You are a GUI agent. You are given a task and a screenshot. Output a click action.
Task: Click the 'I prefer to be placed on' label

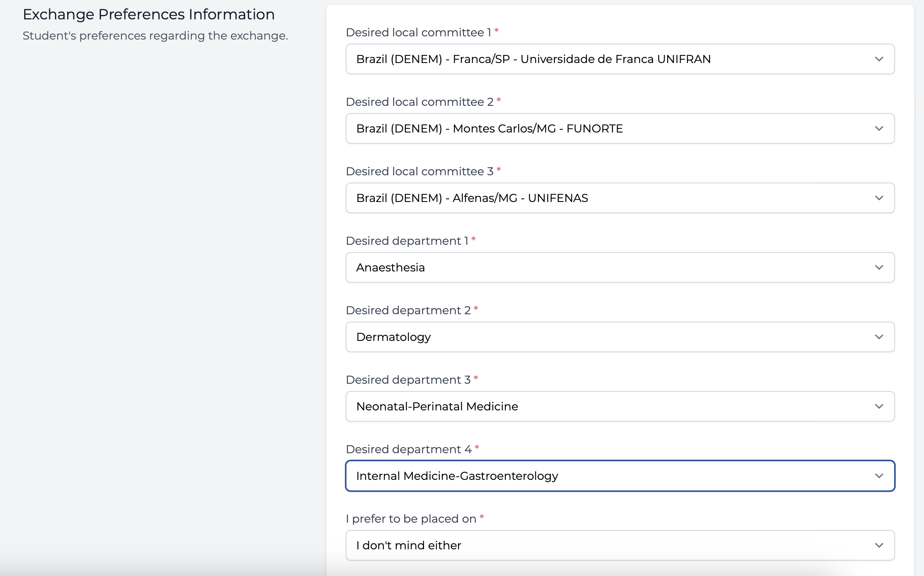click(411, 519)
